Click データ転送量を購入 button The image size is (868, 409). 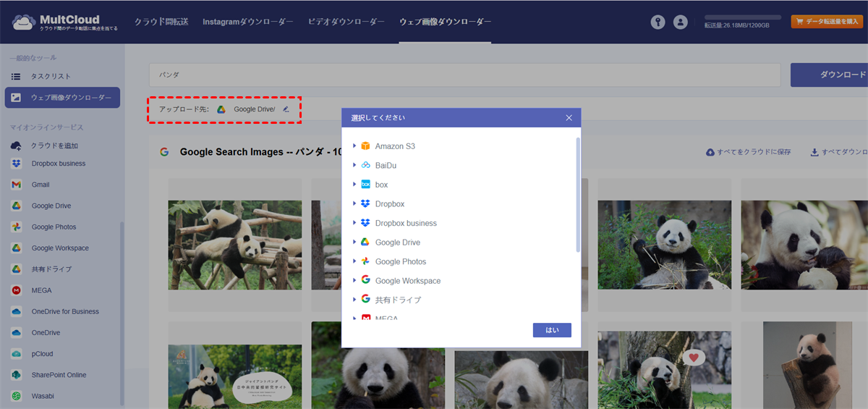tap(827, 22)
